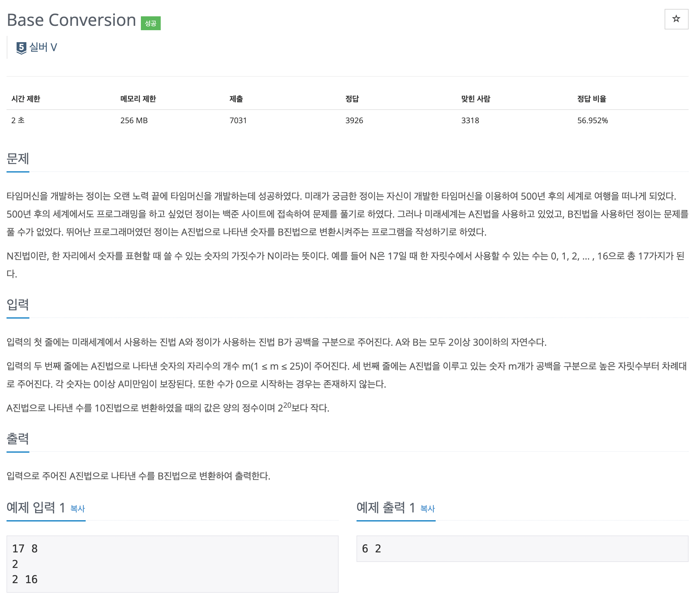
Task: Click the sample output box showing 6 2
Action: 522,549
